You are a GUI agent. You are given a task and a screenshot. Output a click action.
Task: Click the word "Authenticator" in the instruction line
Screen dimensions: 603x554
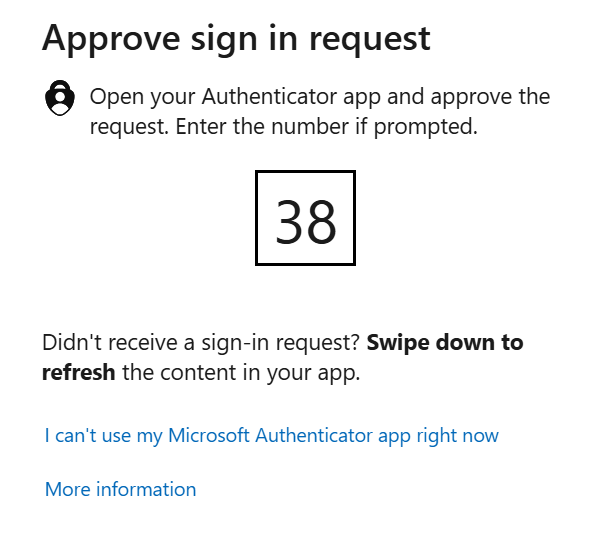[x=266, y=97]
